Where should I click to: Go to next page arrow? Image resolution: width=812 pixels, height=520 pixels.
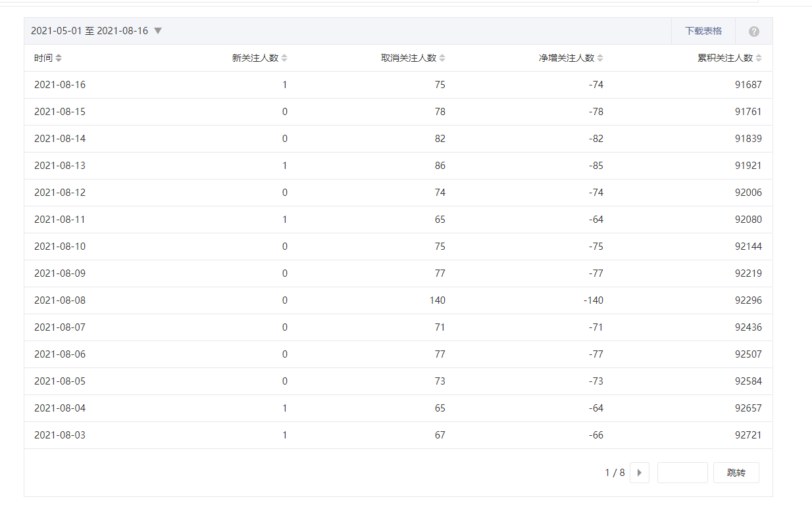click(x=639, y=473)
